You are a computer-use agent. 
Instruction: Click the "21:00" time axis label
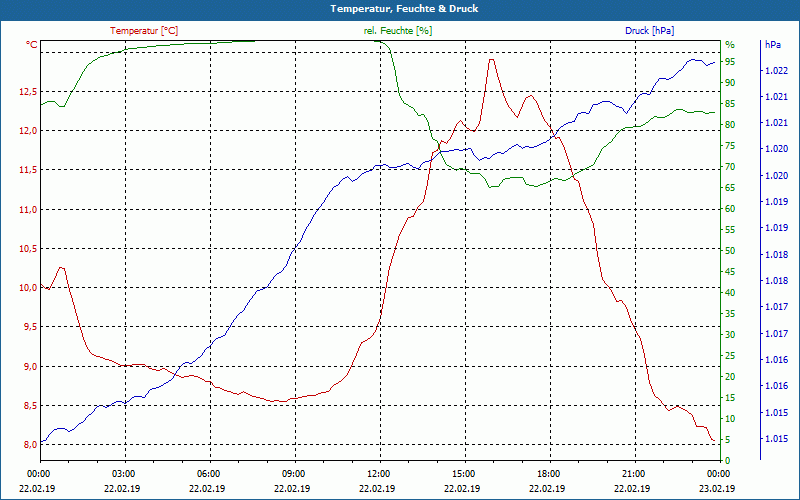click(x=635, y=474)
